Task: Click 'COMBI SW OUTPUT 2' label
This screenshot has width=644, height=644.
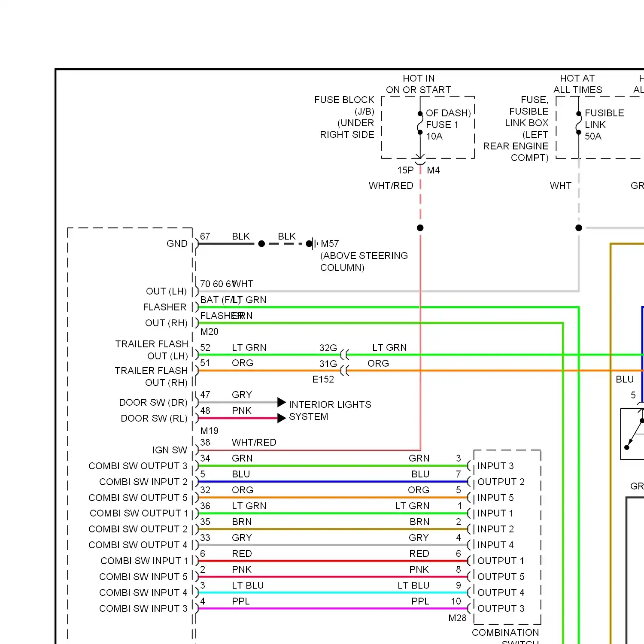Action: pyautogui.click(x=138, y=529)
